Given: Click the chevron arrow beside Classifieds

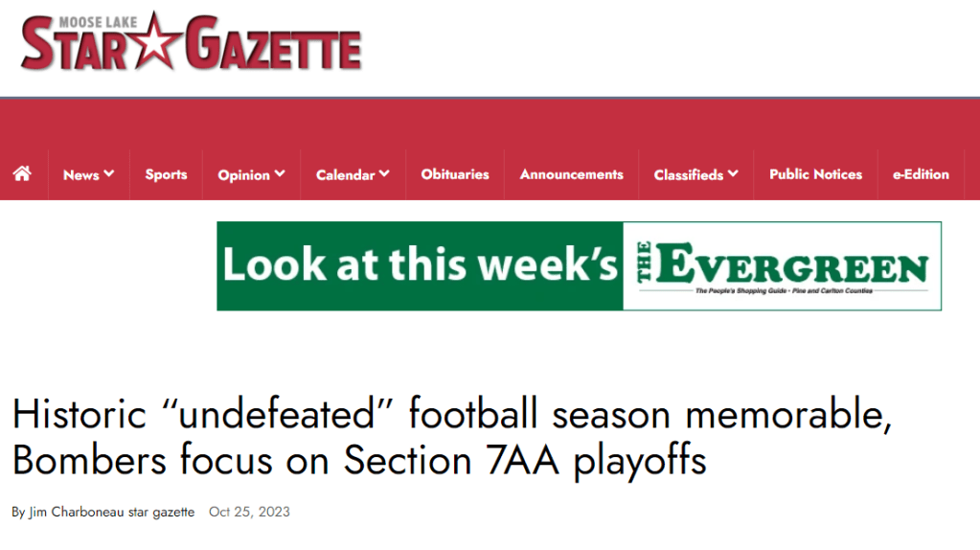Looking at the screenshot, I should coord(733,173).
